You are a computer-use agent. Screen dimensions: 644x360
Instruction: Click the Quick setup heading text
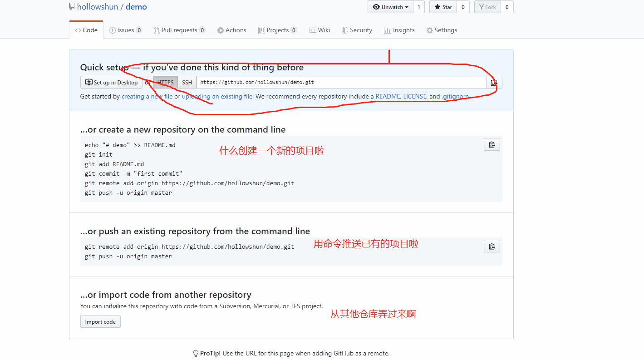coord(192,68)
